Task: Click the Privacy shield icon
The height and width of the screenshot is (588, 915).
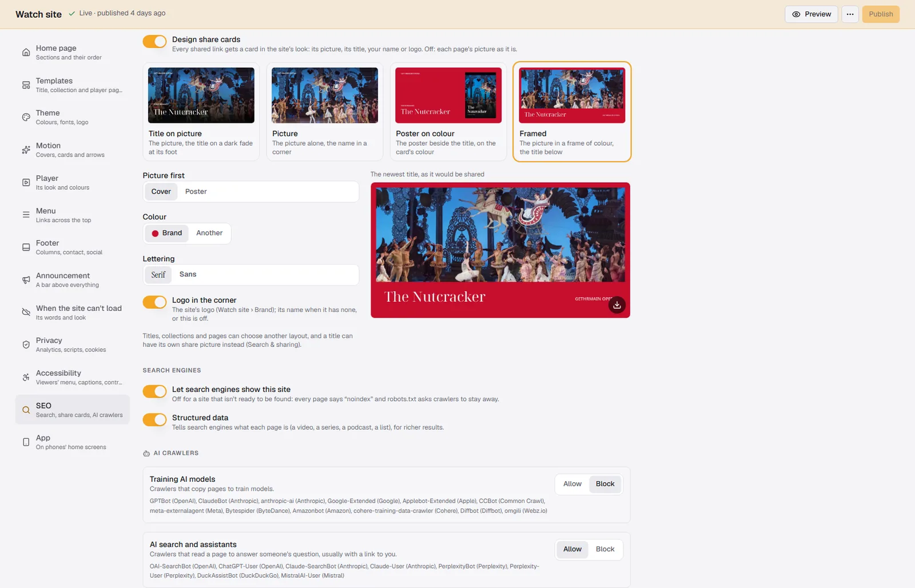Action: [x=26, y=345]
